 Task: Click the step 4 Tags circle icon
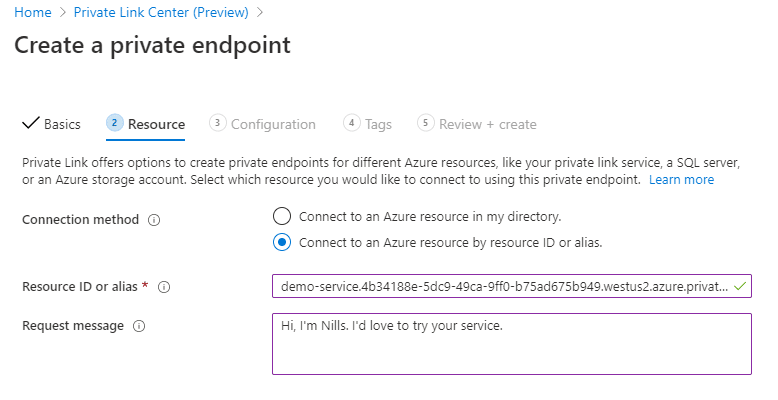[x=352, y=123]
